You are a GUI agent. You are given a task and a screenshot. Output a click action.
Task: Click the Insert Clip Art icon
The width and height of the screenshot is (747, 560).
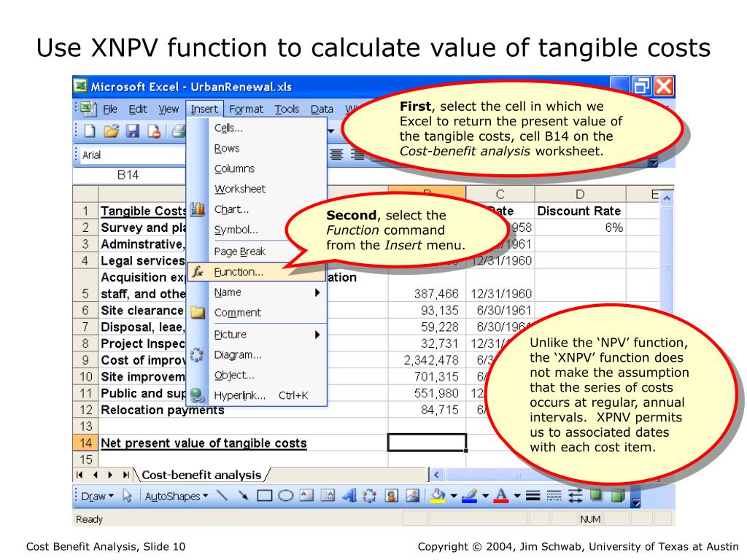[x=392, y=496]
